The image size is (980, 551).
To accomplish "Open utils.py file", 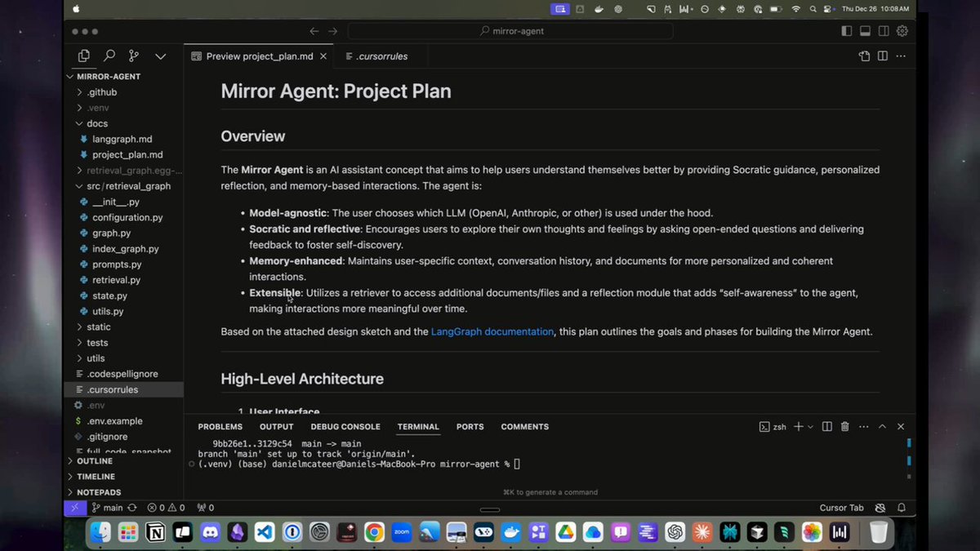I will pyautogui.click(x=123, y=312).
